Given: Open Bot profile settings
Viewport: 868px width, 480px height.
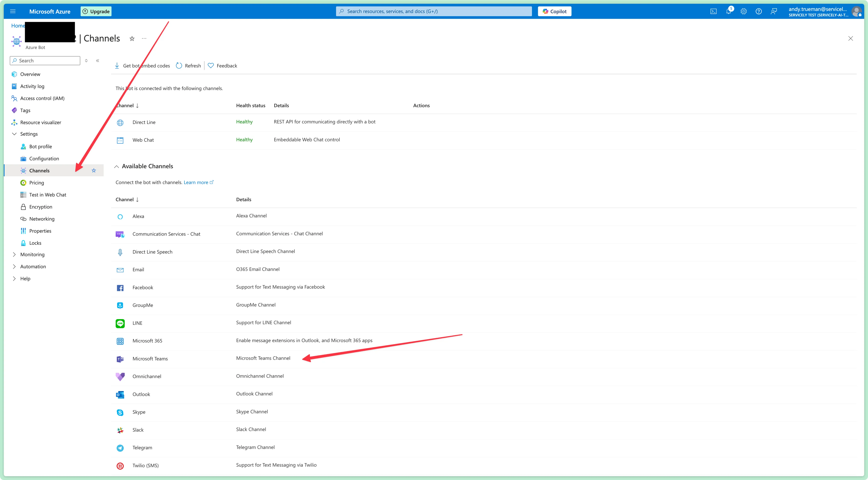Looking at the screenshot, I should coord(40,147).
